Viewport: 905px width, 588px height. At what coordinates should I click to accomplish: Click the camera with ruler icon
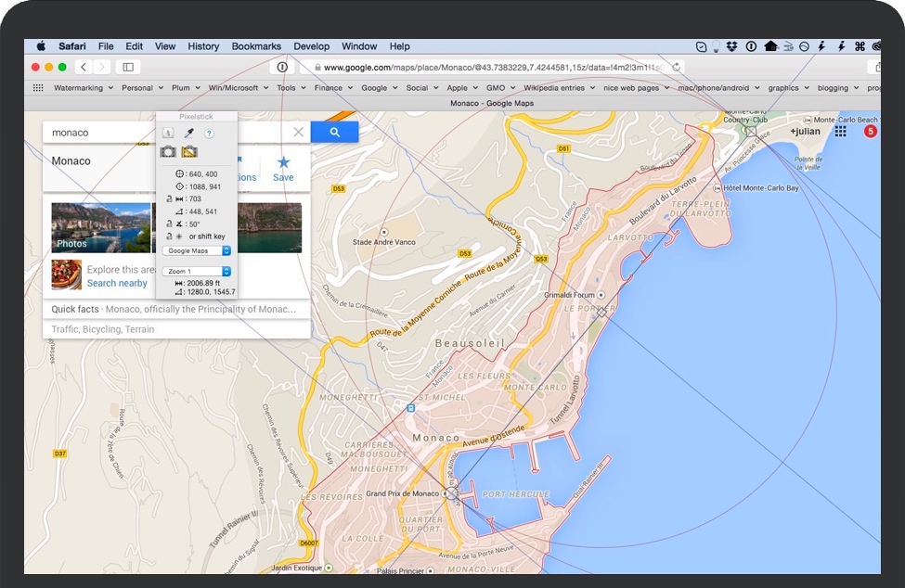(x=189, y=151)
